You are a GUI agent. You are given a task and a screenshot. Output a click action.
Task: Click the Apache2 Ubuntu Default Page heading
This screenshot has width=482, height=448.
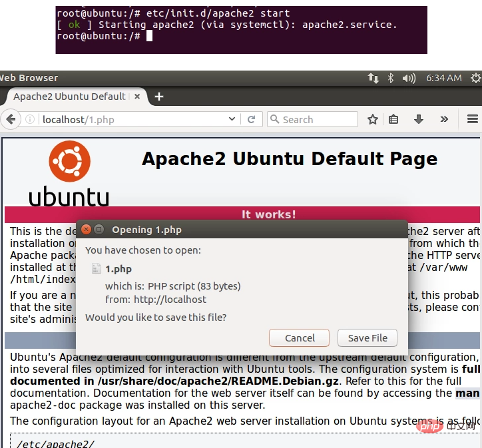[x=290, y=159]
